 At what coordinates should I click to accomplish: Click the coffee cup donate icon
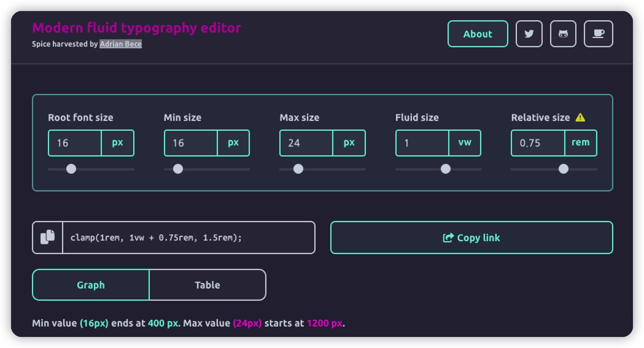point(598,34)
